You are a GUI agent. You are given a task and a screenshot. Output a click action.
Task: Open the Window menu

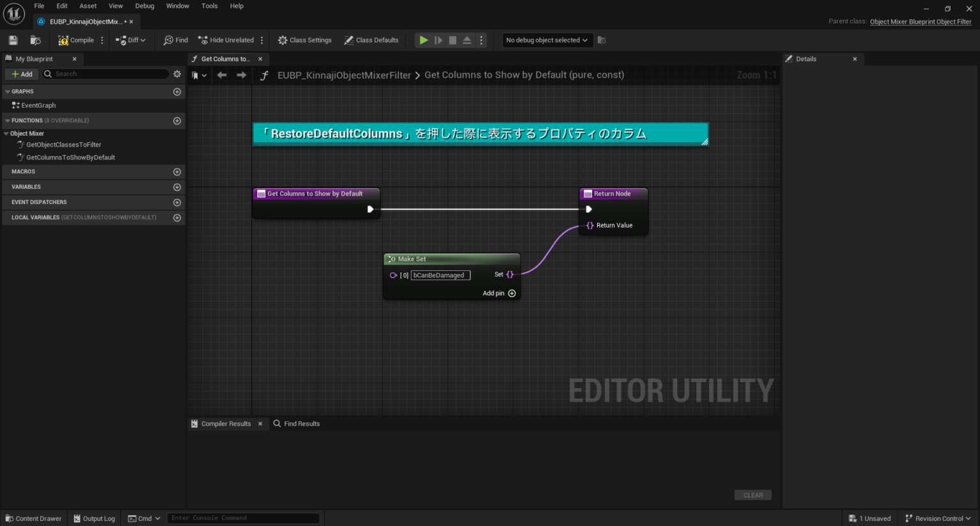tap(177, 6)
